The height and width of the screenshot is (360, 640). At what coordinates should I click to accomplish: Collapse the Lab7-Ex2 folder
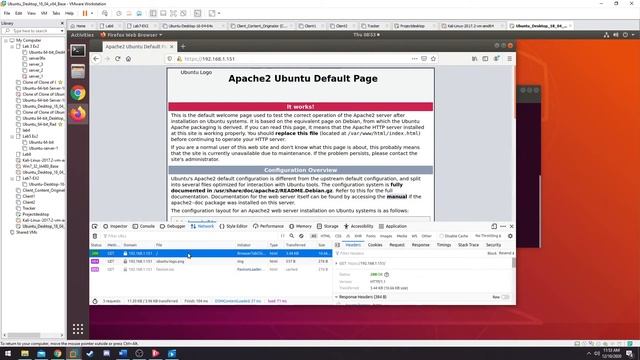pyautogui.click(x=12, y=178)
